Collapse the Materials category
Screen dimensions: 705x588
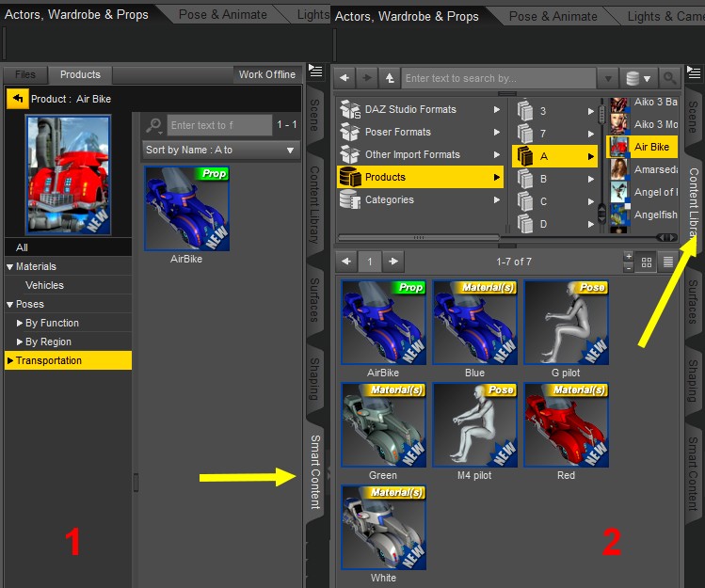[10, 266]
